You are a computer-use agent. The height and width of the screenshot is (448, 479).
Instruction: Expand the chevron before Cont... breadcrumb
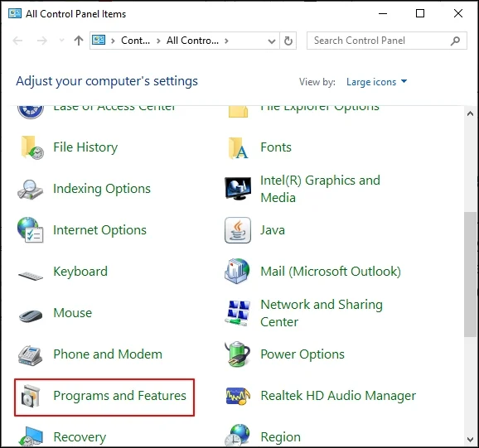tap(113, 41)
